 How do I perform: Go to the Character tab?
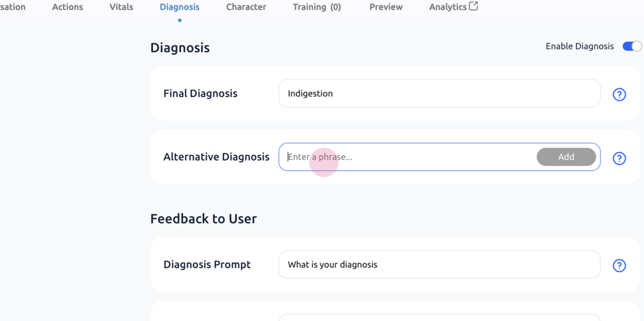coord(246,7)
